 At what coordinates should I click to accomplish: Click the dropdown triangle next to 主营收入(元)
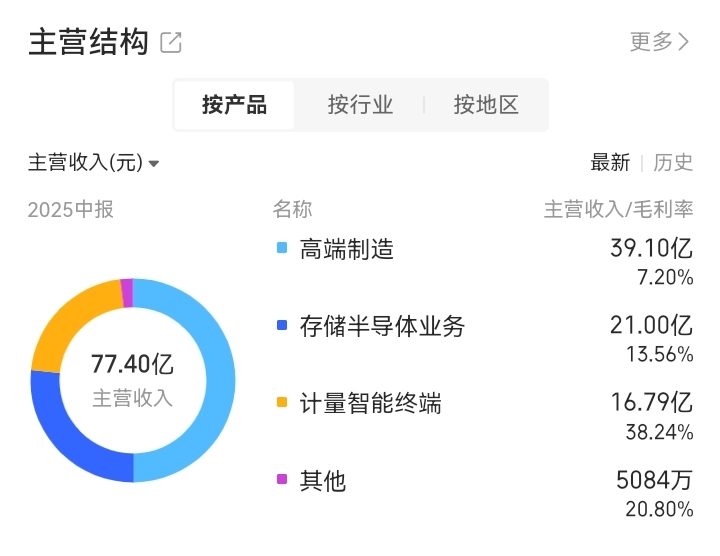(154, 163)
